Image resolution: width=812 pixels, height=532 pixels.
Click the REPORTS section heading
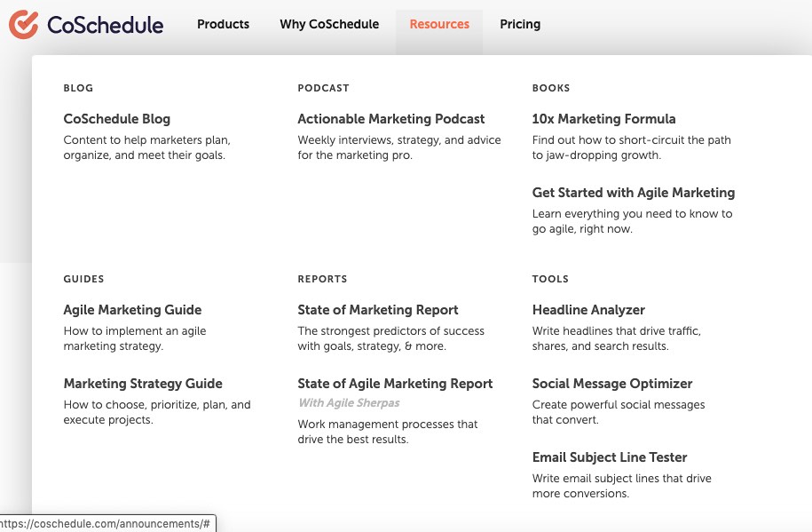click(x=322, y=279)
